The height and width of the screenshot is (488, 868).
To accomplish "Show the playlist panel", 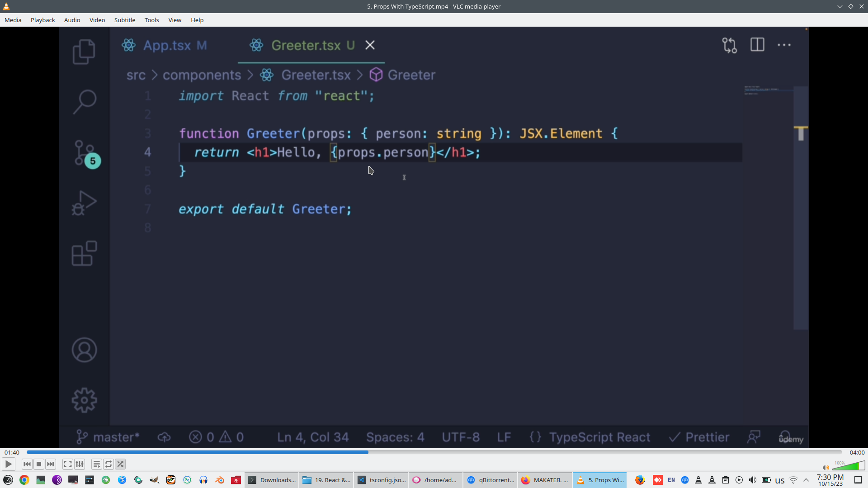I will [x=97, y=464].
